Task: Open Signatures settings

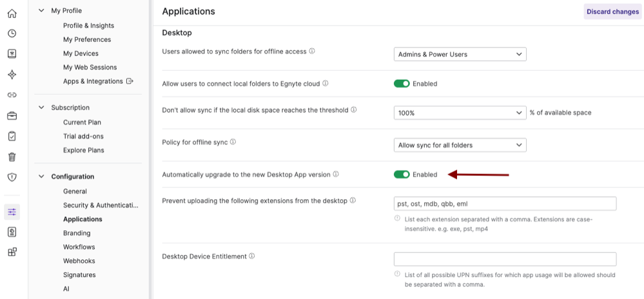Action: pos(80,275)
